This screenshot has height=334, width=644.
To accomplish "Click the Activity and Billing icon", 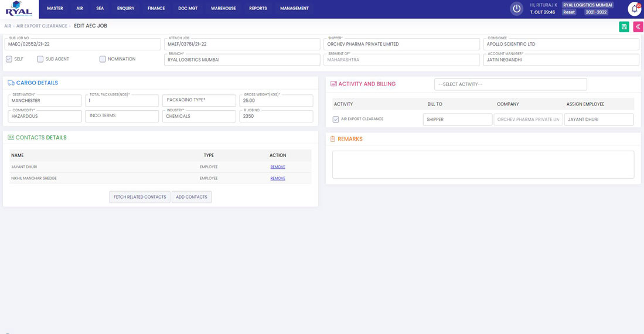I will click(333, 84).
